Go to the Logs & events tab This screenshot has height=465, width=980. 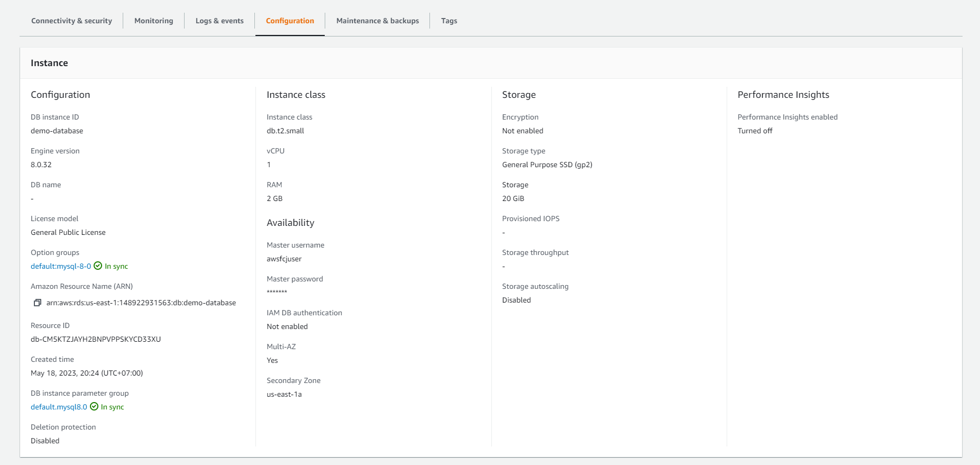(219, 21)
